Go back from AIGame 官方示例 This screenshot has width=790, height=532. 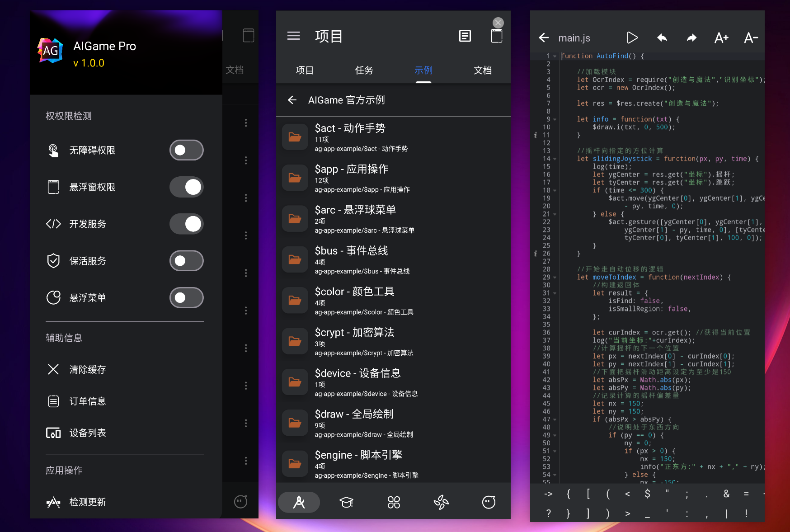coord(292,100)
